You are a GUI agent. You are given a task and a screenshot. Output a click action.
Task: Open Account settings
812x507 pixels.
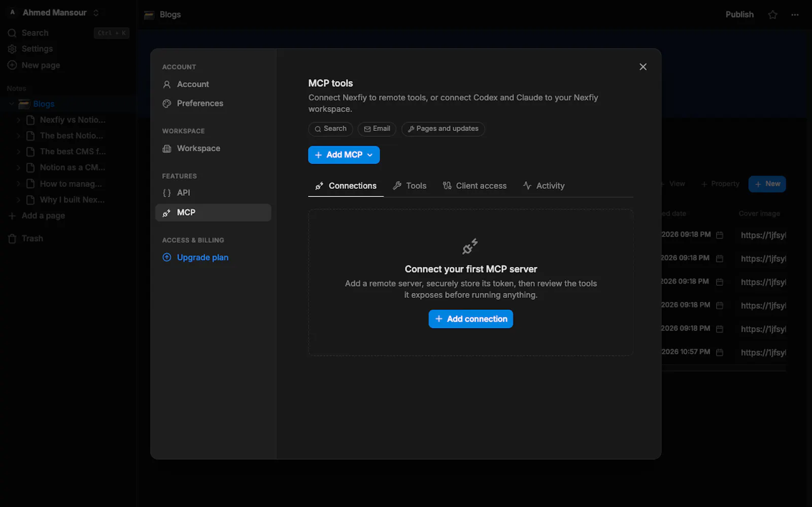[213, 84]
